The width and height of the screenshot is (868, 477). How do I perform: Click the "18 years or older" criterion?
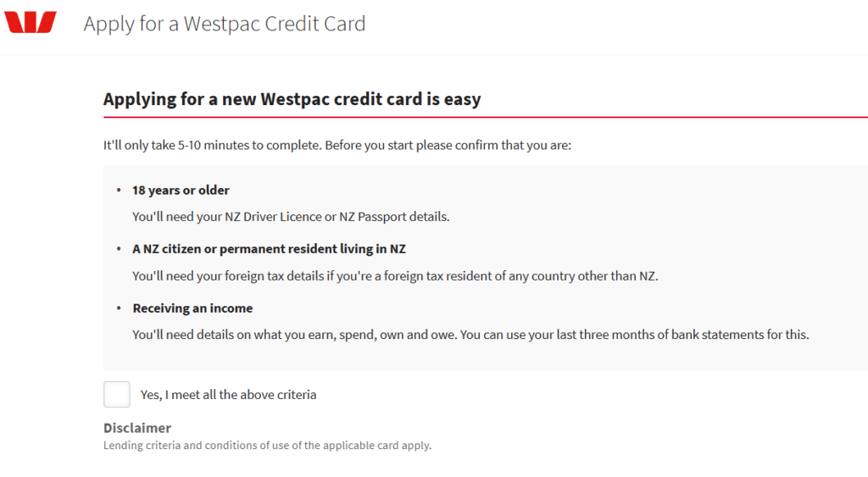(x=181, y=190)
